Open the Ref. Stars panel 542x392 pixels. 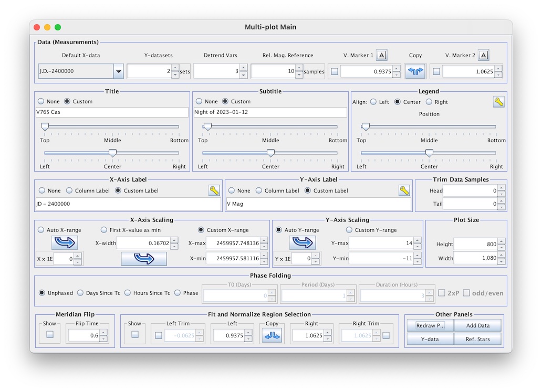(478, 339)
